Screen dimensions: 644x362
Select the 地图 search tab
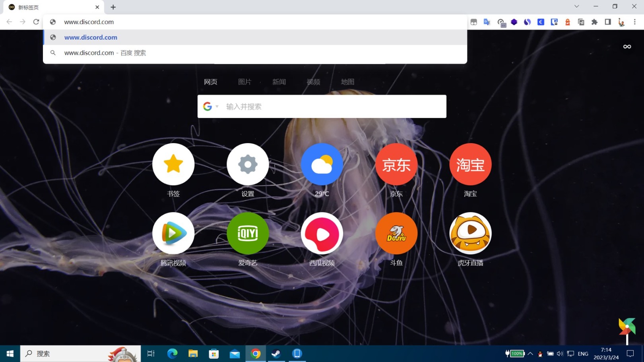[347, 82]
